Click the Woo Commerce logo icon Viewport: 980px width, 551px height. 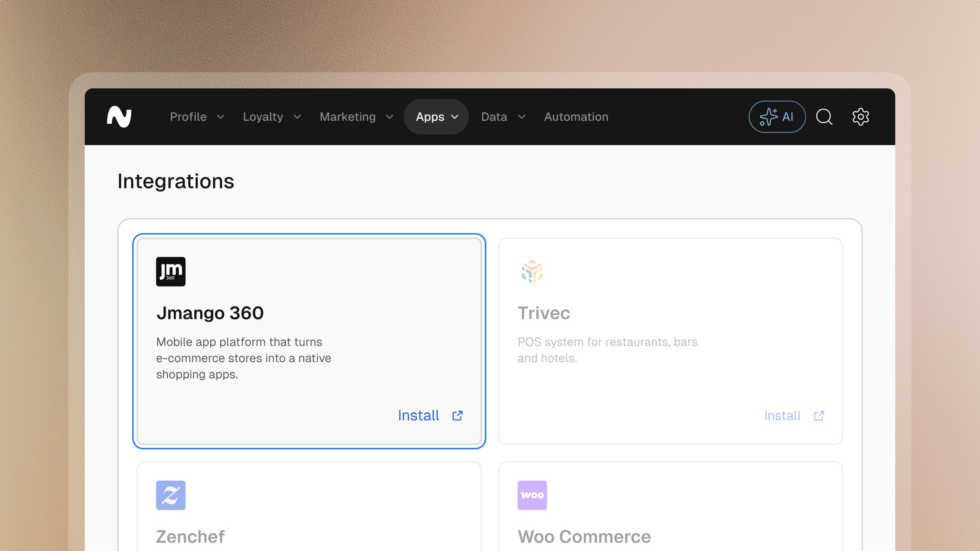point(532,495)
